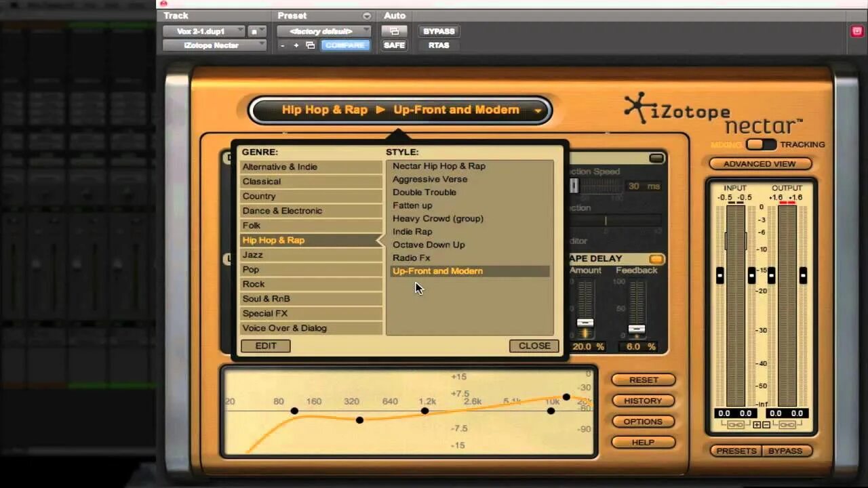Select the Voice Over & Dialog genre

pos(311,328)
